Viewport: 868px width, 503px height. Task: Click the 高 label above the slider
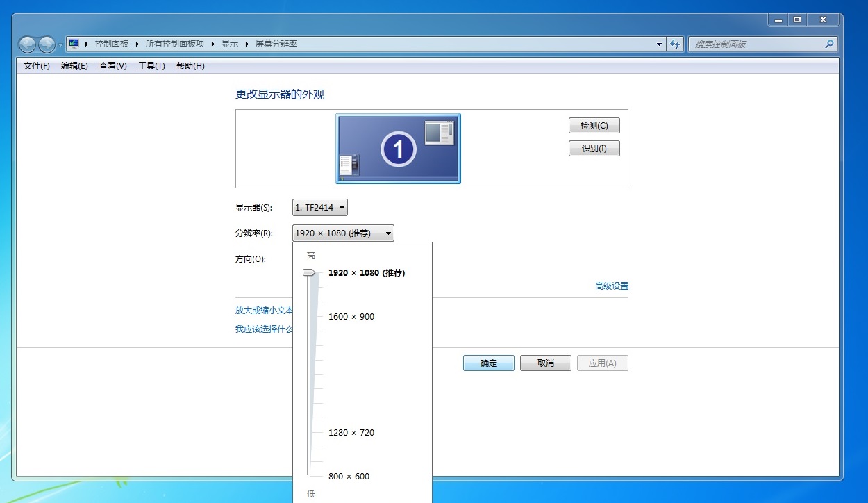coord(311,256)
